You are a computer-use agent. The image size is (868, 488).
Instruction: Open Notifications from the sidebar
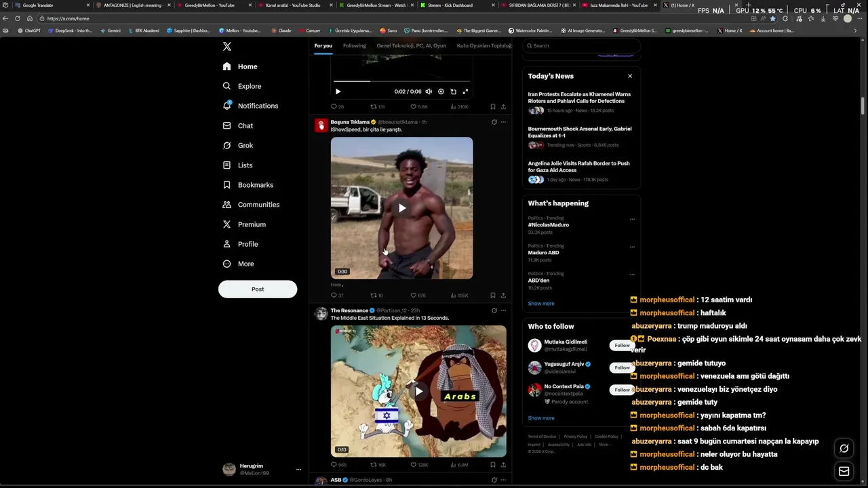click(250, 106)
